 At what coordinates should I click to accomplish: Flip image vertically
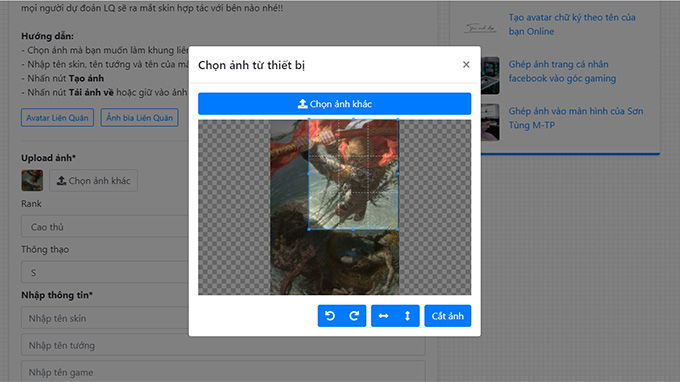(407, 316)
